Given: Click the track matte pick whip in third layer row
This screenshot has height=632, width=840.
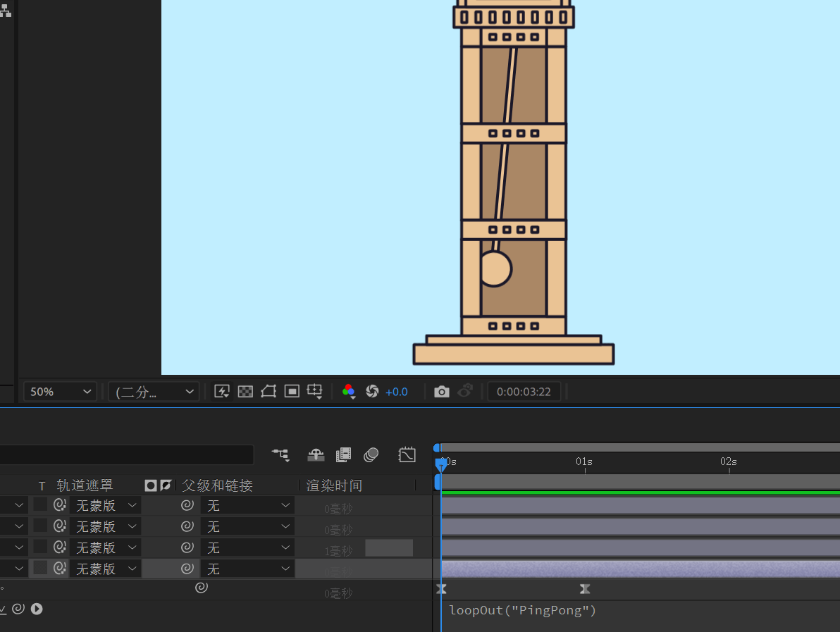Looking at the screenshot, I should [x=60, y=547].
